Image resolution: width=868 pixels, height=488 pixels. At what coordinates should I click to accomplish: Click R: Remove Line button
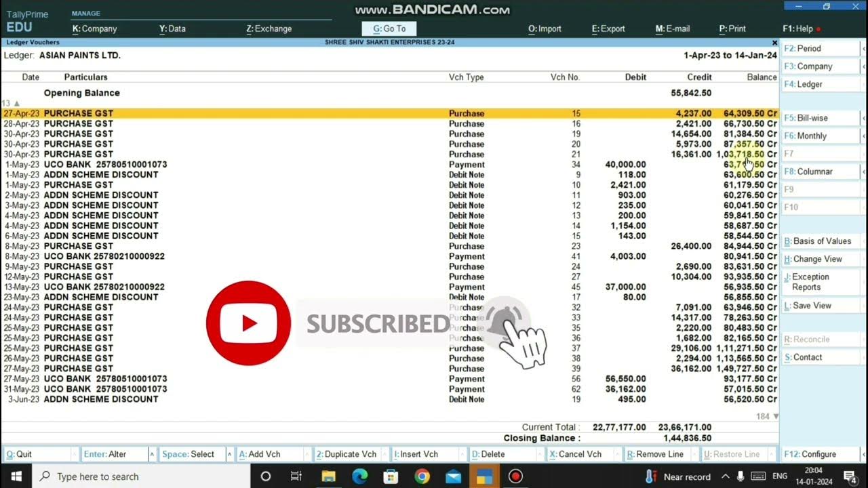pos(658,454)
